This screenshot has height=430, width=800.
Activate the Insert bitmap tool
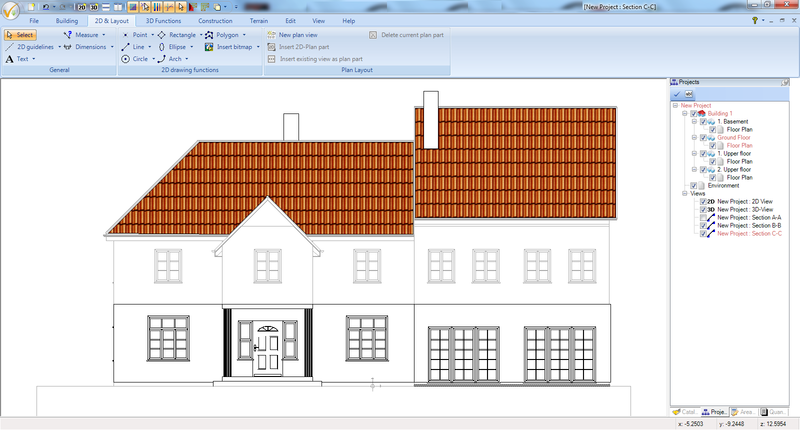coord(209,47)
